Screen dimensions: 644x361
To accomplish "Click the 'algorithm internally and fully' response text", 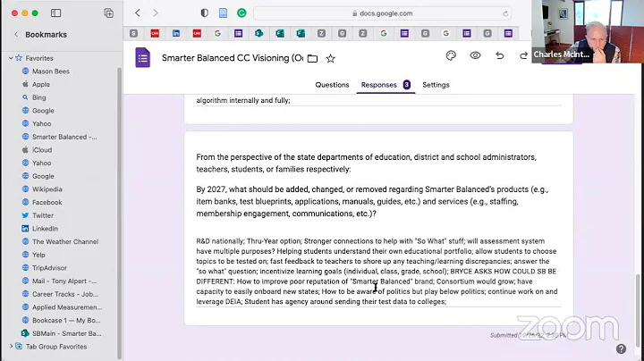I will coord(243,100).
